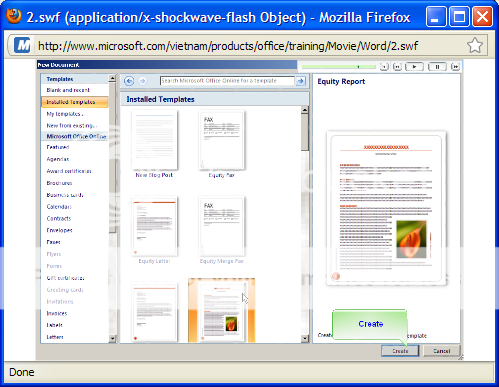Screen dimensions: 499x387
Task: Click the Templates header in sidebar
Action: point(75,79)
